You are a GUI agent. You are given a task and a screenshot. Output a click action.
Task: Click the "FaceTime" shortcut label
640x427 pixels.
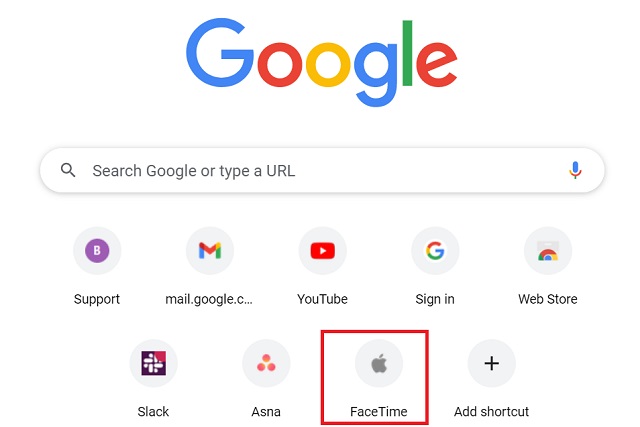[x=378, y=411]
